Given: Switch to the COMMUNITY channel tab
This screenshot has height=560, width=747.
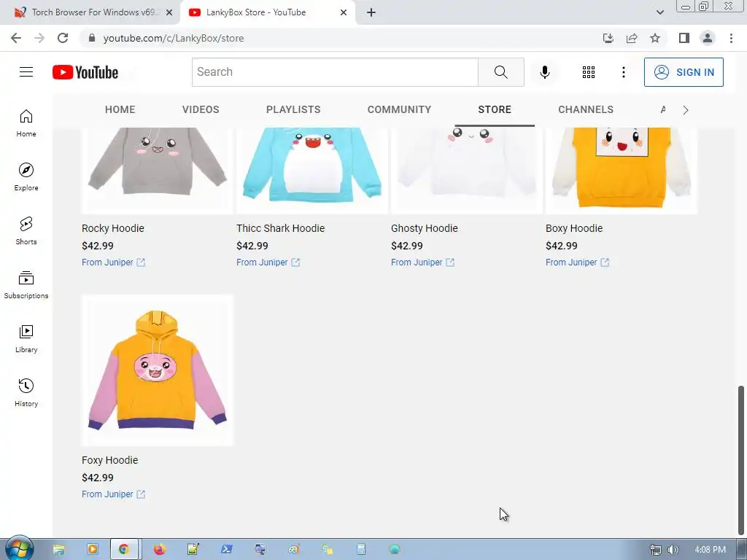Looking at the screenshot, I should click(399, 109).
